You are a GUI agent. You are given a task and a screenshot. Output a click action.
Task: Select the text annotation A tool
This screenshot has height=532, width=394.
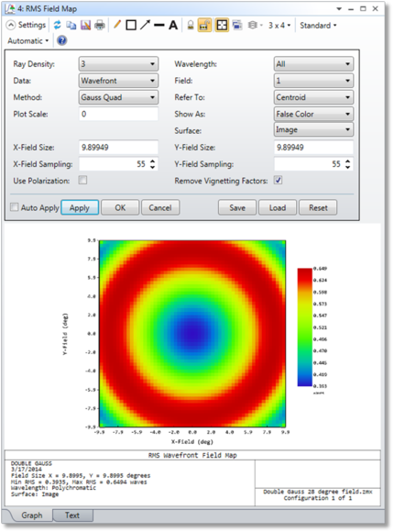pyautogui.click(x=173, y=25)
